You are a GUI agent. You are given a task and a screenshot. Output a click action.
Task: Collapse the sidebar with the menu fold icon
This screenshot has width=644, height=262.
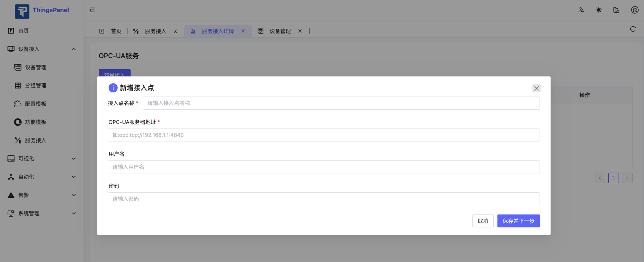92,10
